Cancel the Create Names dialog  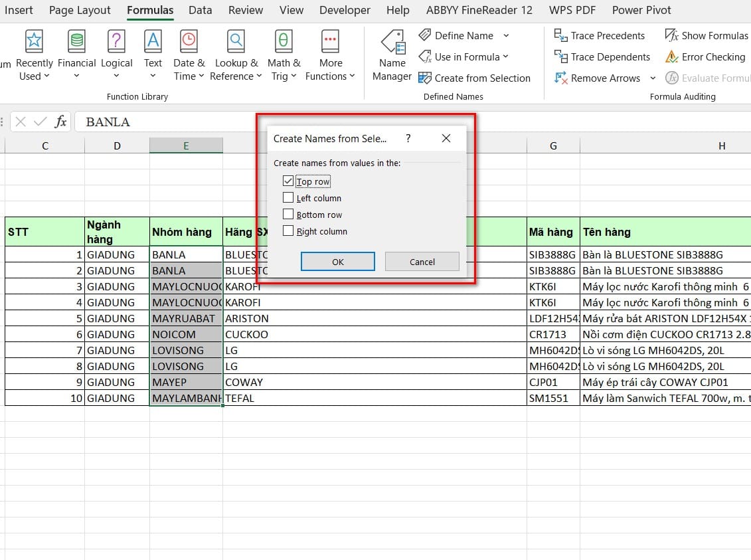pyautogui.click(x=422, y=262)
